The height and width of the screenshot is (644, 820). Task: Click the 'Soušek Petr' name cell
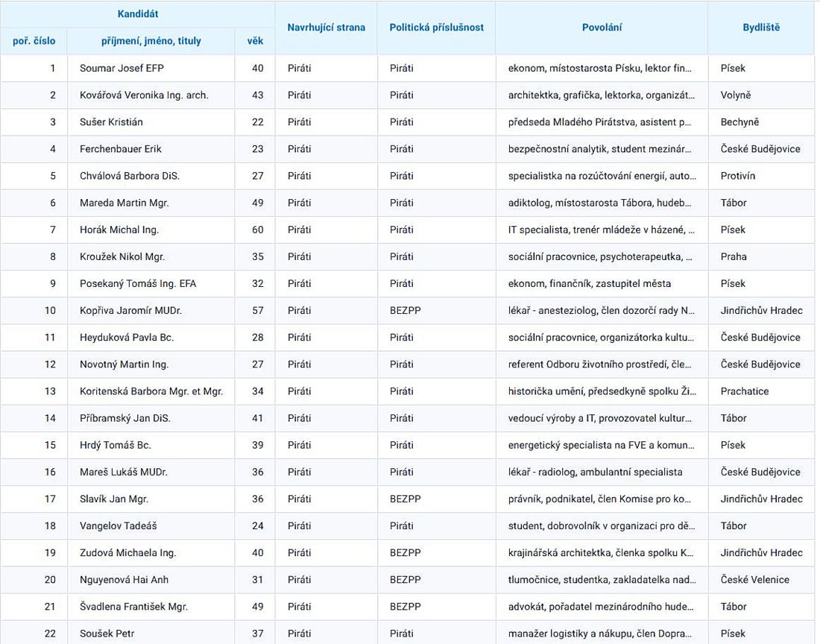point(107,634)
